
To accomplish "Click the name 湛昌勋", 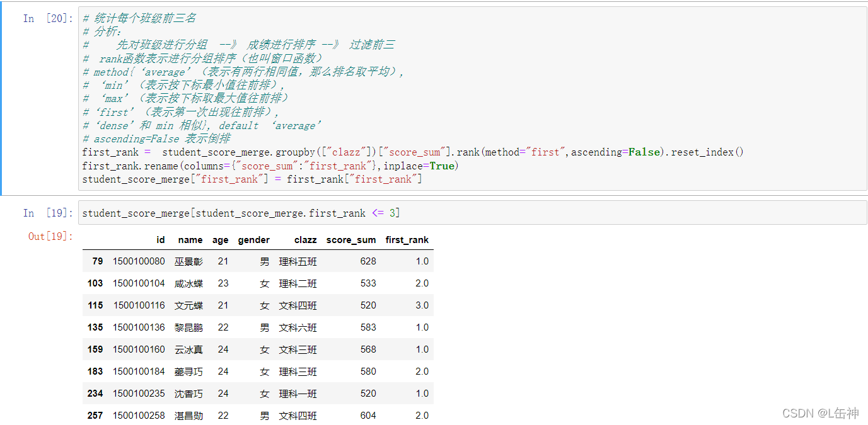I will click(x=189, y=416).
